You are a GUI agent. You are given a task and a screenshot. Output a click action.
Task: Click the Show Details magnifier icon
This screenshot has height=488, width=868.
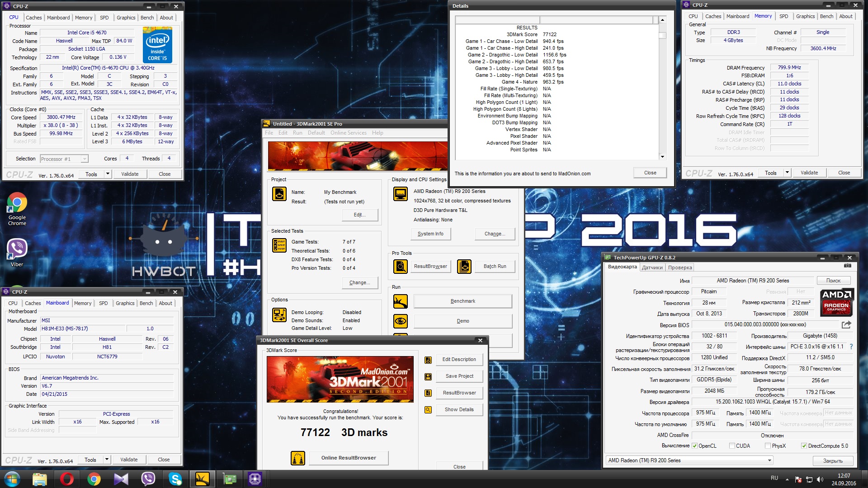428,410
